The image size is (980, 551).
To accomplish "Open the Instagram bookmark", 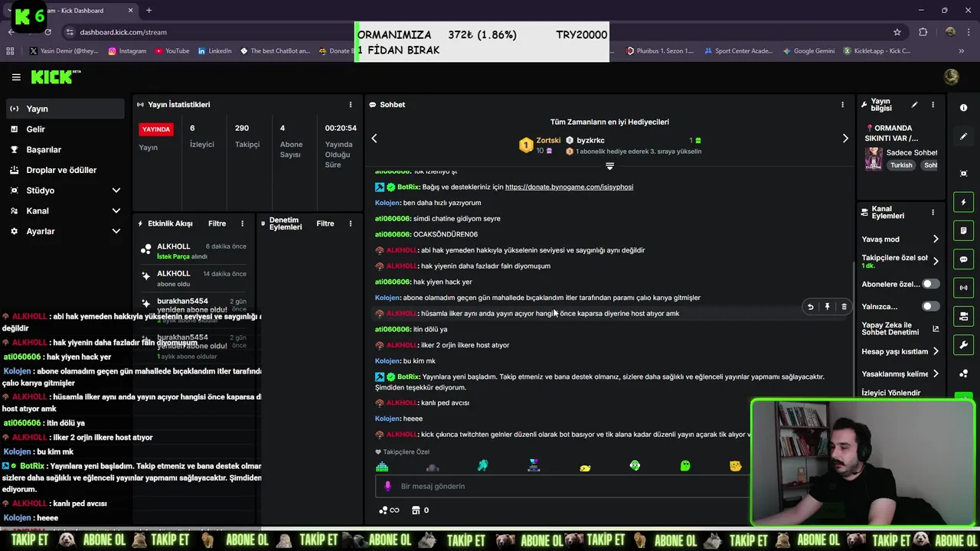I will [x=127, y=51].
